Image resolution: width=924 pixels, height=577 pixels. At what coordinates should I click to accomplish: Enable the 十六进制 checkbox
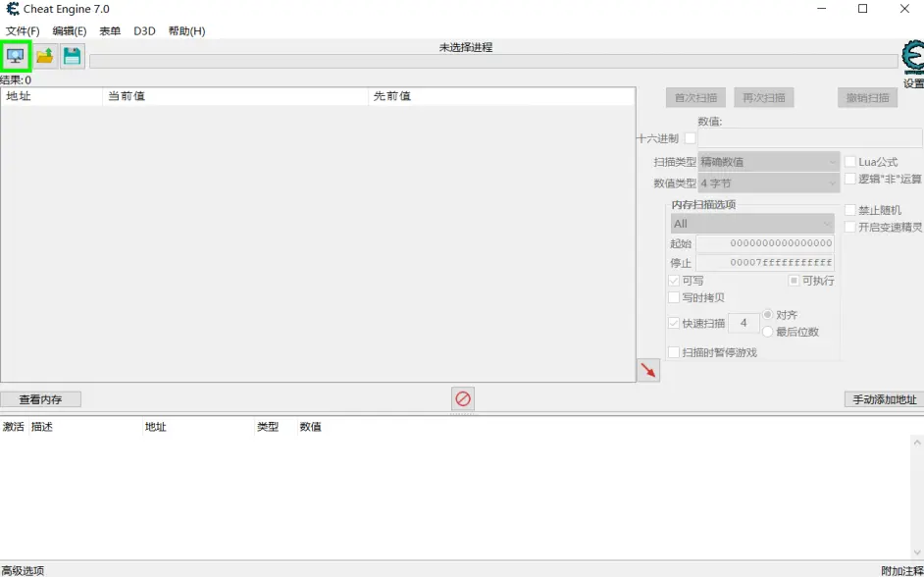coord(690,138)
